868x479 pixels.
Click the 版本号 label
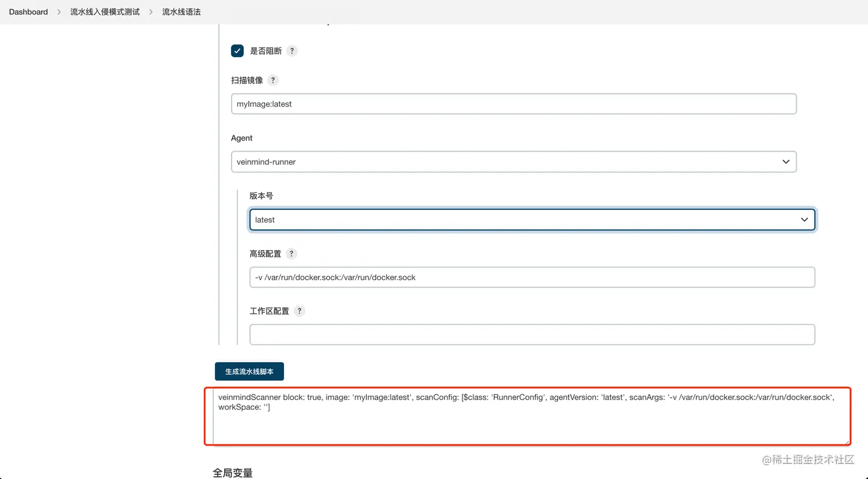[261, 196]
